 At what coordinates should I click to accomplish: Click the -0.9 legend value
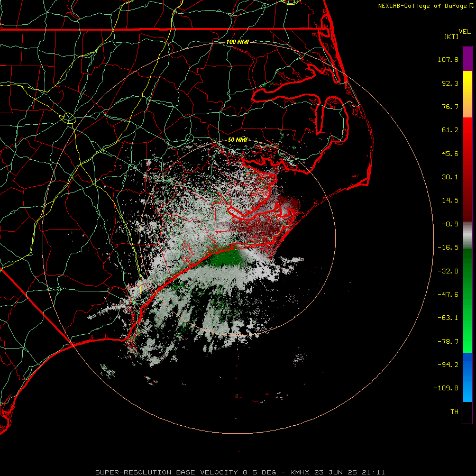450,224
